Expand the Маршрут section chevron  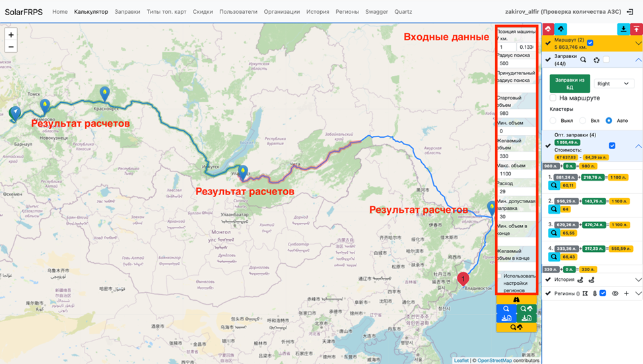(638, 43)
